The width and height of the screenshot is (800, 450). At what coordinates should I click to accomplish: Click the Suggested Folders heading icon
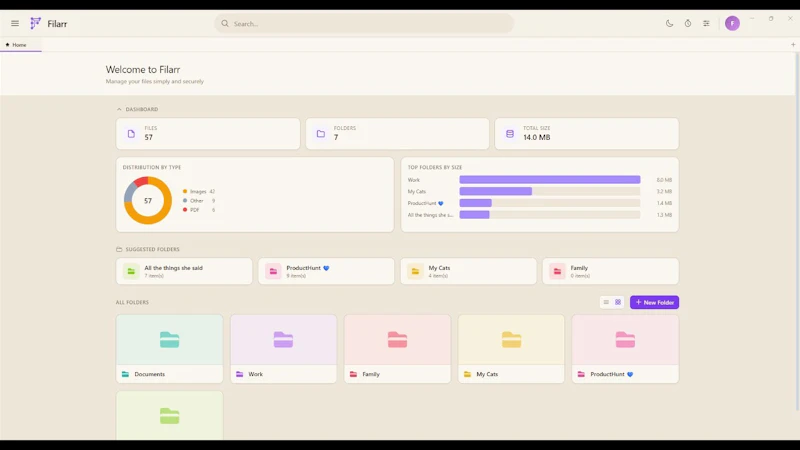tap(119, 249)
